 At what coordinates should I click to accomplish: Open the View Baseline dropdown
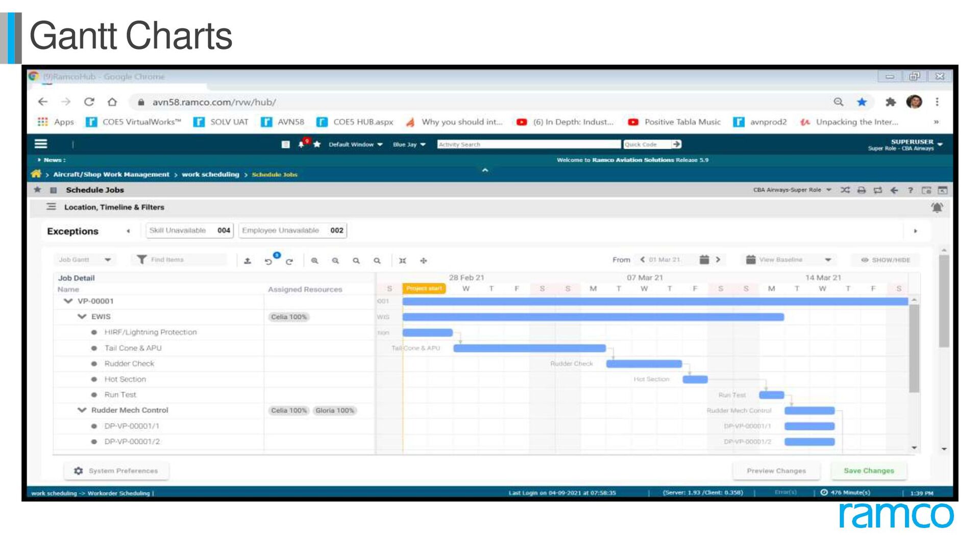789,260
